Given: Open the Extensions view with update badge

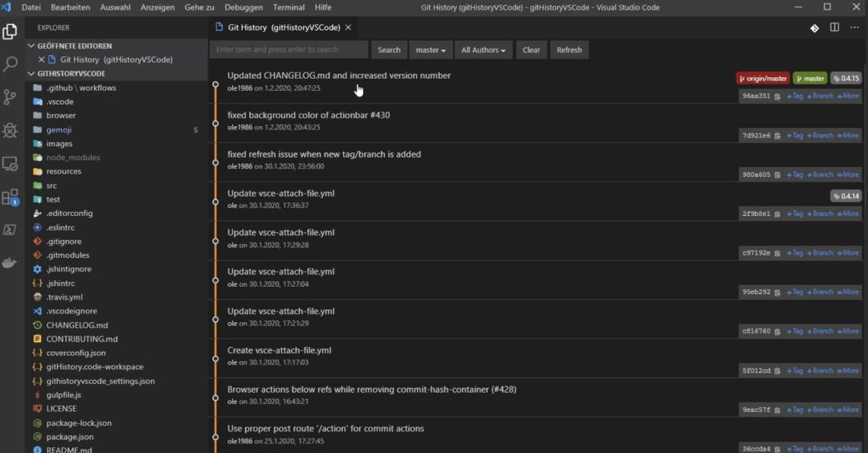Looking at the screenshot, I should 10,197.
